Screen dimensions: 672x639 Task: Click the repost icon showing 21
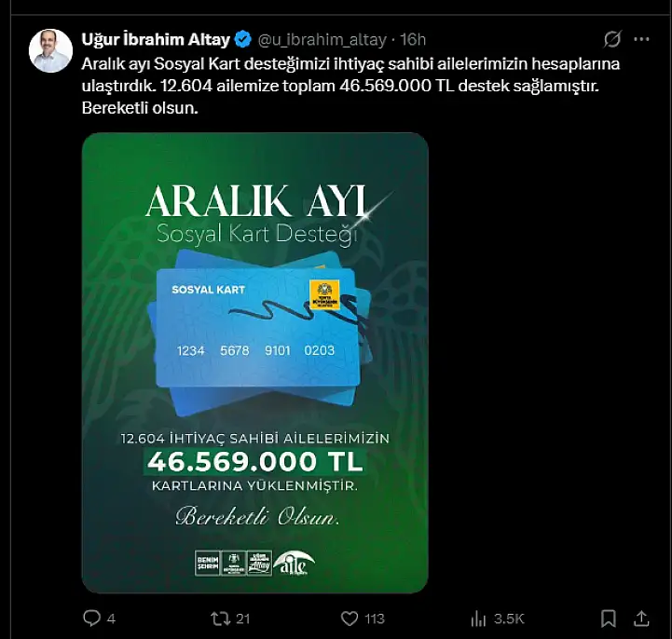click(x=220, y=619)
